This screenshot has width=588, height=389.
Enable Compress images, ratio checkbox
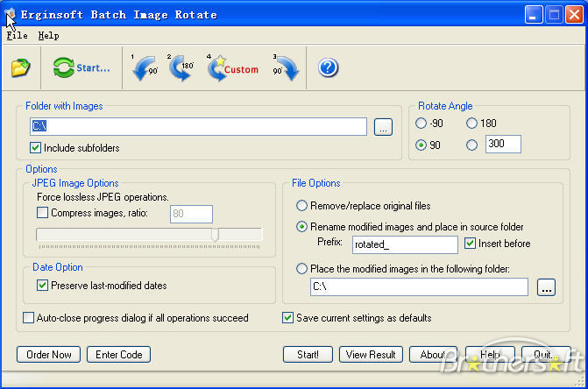click(92, 213)
